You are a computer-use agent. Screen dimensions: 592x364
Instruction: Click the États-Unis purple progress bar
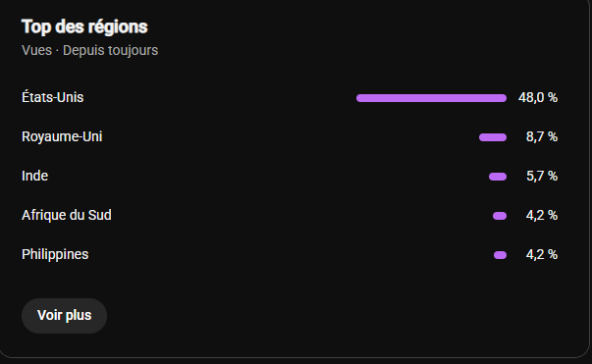[431, 98]
